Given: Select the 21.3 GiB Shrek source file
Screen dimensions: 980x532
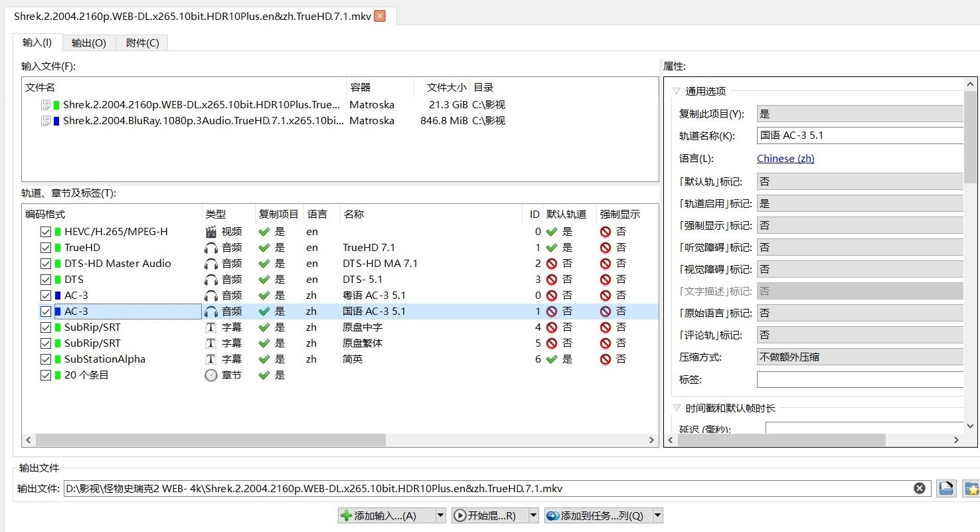Looking at the screenshot, I should click(x=340, y=105).
